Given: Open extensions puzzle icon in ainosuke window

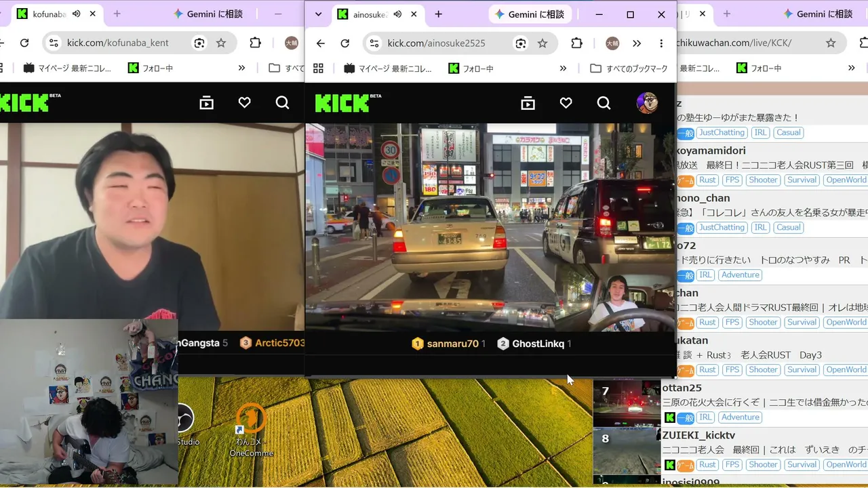Looking at the screenshot, I should click(577, 43).
